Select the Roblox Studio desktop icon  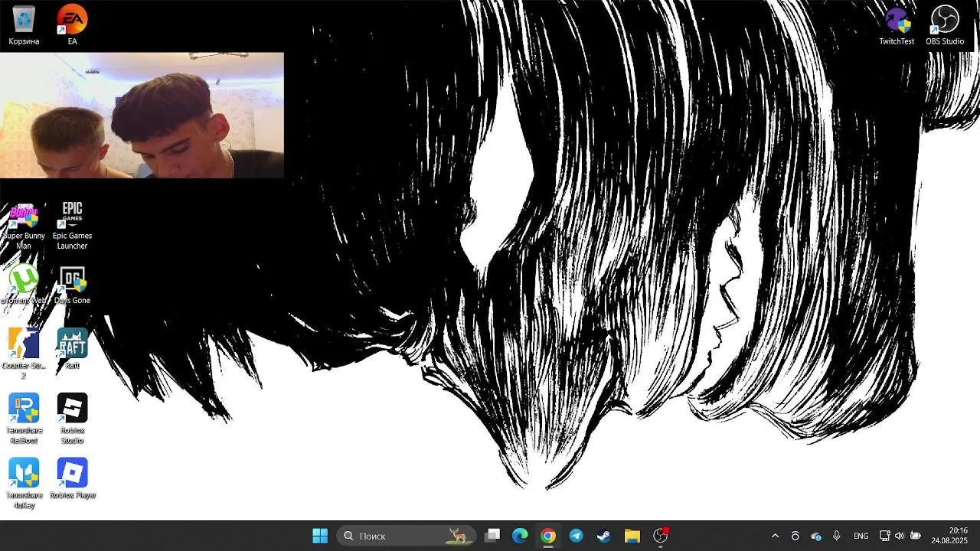pyautogui.click(x=72, y=419)
